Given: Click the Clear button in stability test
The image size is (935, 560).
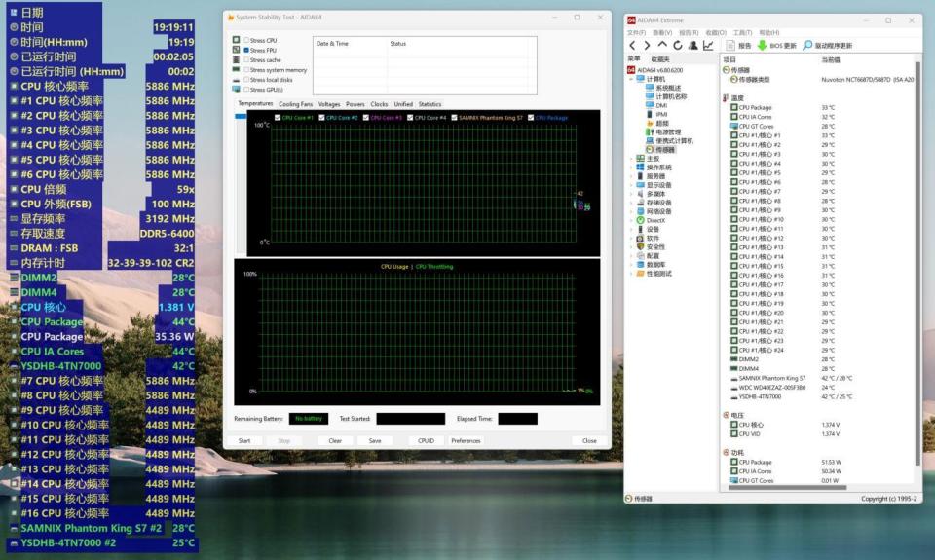Looking at the screenshot, I should [335, 441].
